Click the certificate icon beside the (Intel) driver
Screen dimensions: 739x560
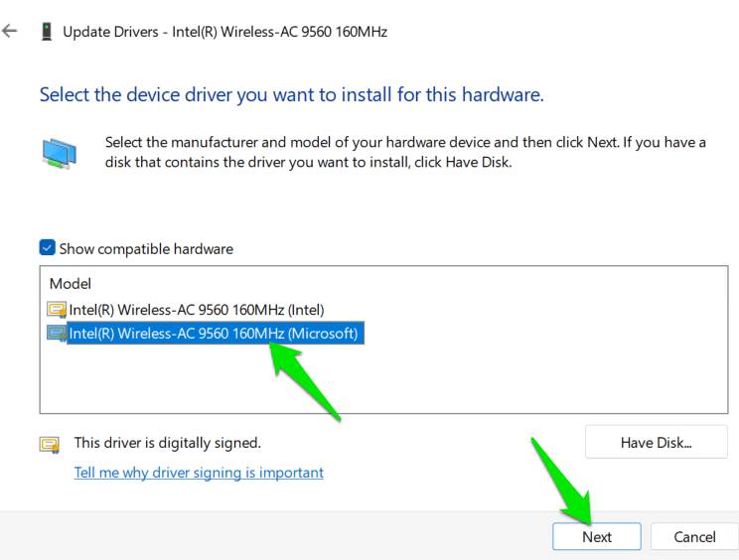click(57, 310)
